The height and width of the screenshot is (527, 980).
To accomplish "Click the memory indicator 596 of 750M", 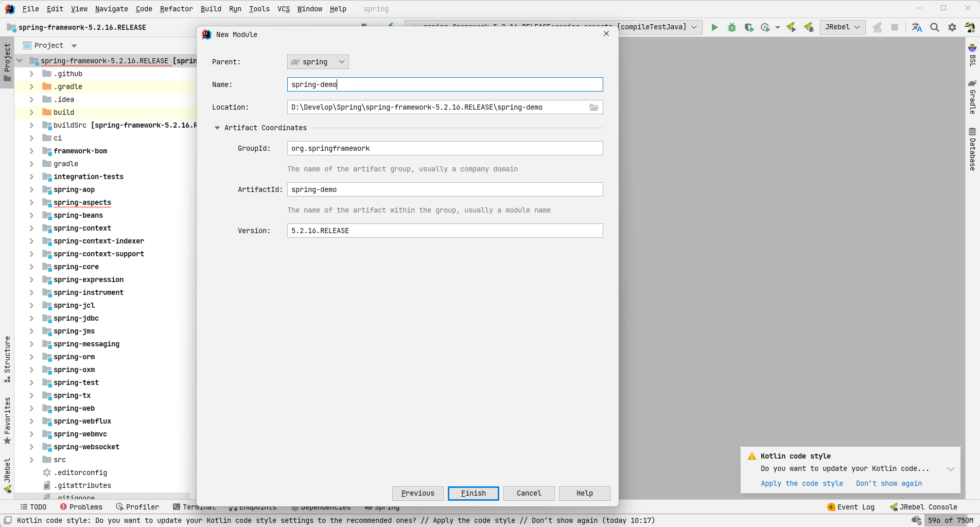I will (x=951, y=520).
